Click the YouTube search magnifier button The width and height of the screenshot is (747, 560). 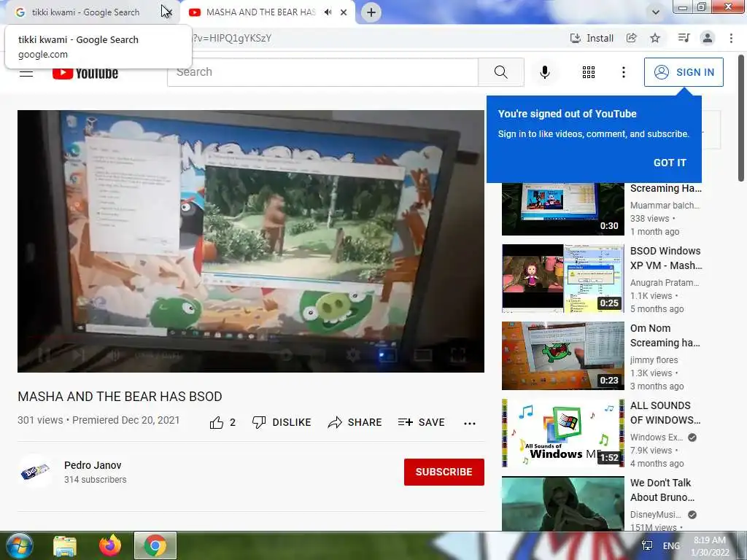click(x=500, y=72)
